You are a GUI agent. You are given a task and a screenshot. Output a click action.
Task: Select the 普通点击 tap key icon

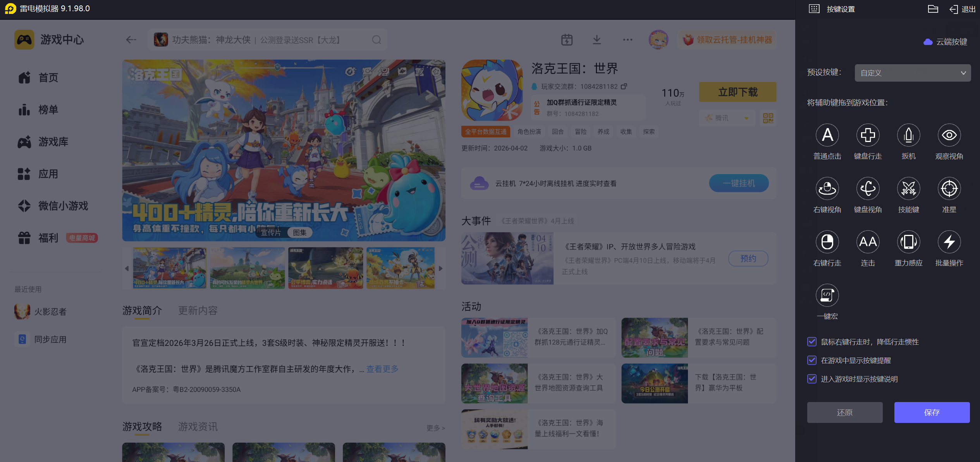click(x=827, y=135)
